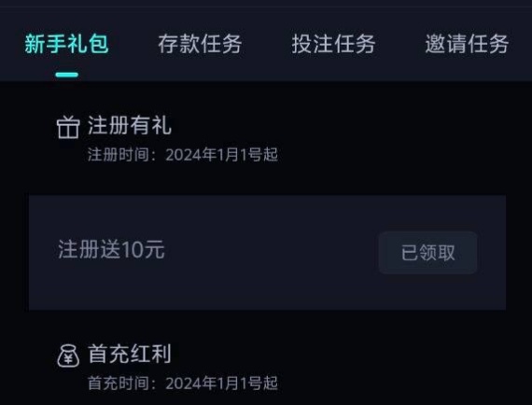This screenshot has width=532, height=405.
Task: Click the 注册送10元 reward label
Action: coord(111,249)
